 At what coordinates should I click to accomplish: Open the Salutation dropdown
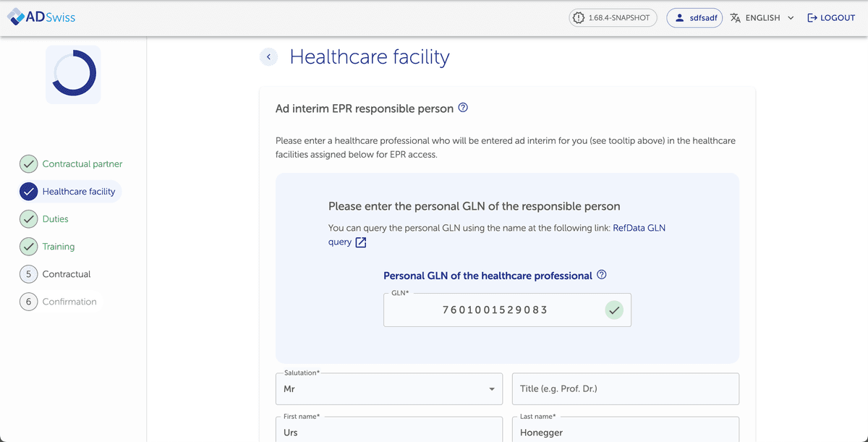coord(389,389)
